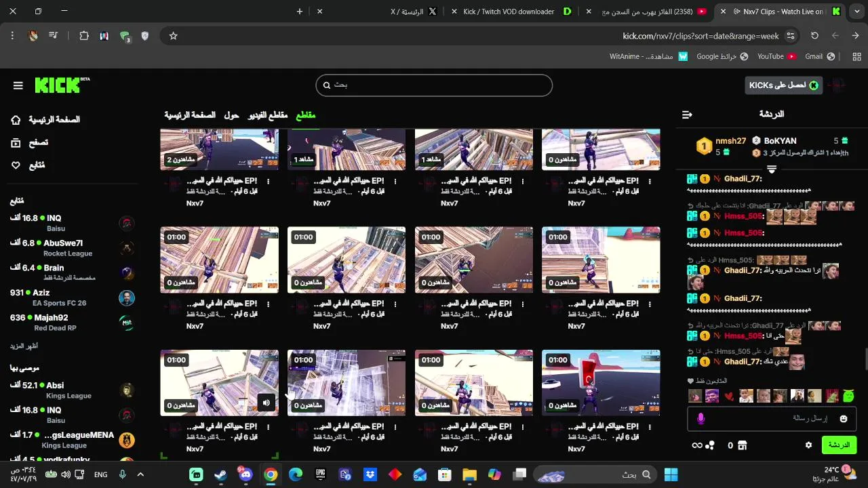The width and height of the screenshot is (868, 488).
Task: Open options menu of the 2-viewers clip
Action: (x=269, y=182)
